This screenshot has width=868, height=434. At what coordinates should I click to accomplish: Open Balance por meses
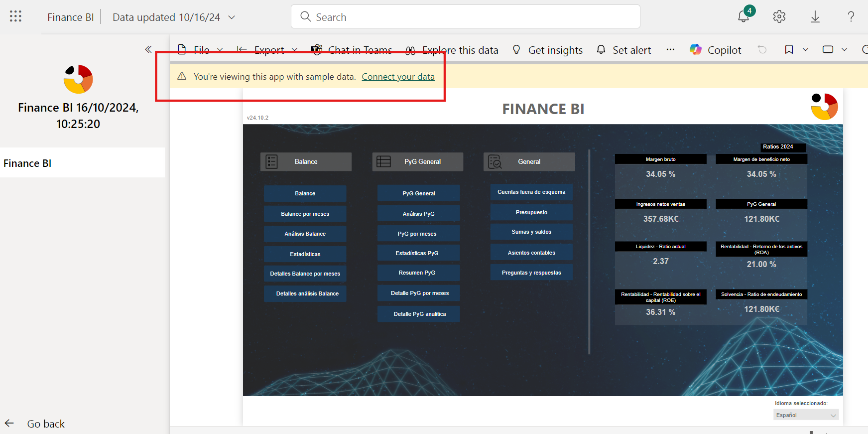pos(305,214)
